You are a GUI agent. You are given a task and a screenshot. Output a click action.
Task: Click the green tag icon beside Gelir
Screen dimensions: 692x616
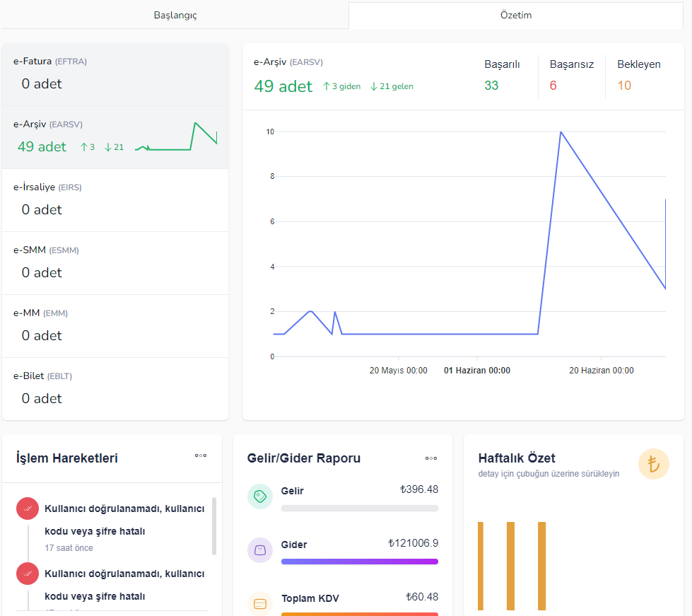click(260, 496)
